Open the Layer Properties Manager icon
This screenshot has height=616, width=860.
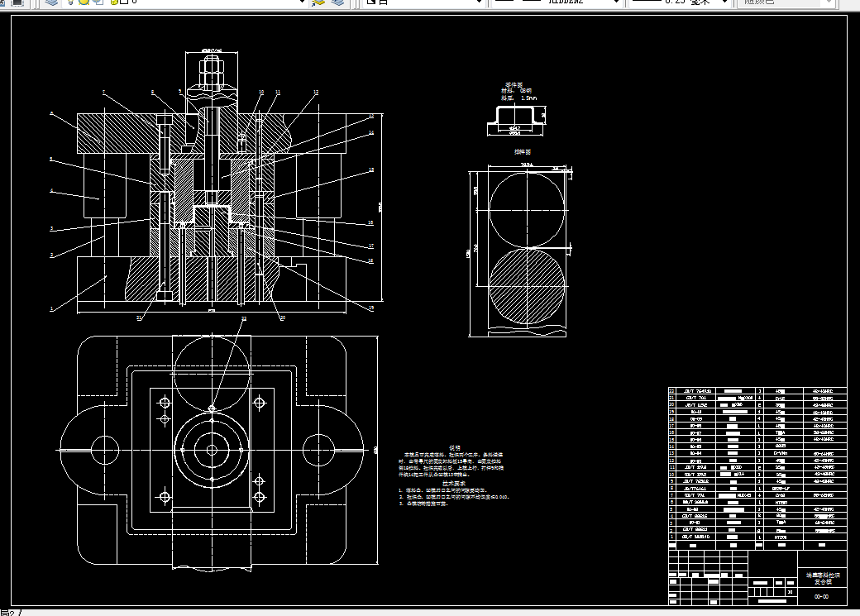click(51, 2)
